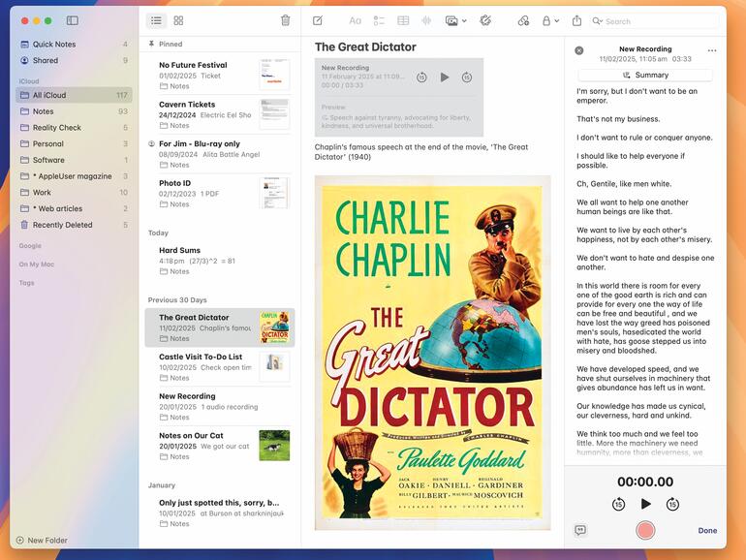Start an audio recording with the waveform icon
Image resolution: width=746 pixels, height=560 pixels.
click(x=426, y=20)
